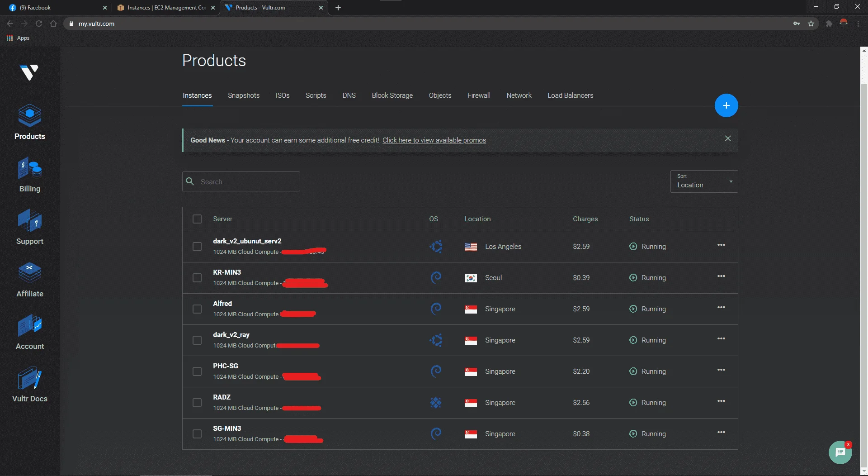The width and height of the screenshot is (868, 476).
Task: Select the SG-MIN3 server checkbox
Action: [x=197, y=434]
